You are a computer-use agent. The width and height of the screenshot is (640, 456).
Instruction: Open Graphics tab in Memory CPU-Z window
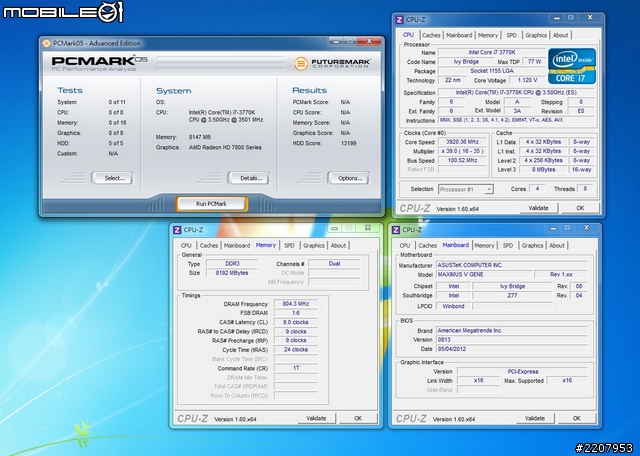(313, 246)
